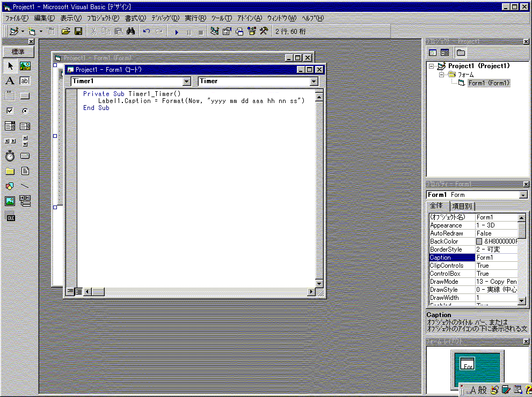This screenshot has height=397, width=532.
Task: Click View Object button in Project panel
Action: [x=445, y=53]
